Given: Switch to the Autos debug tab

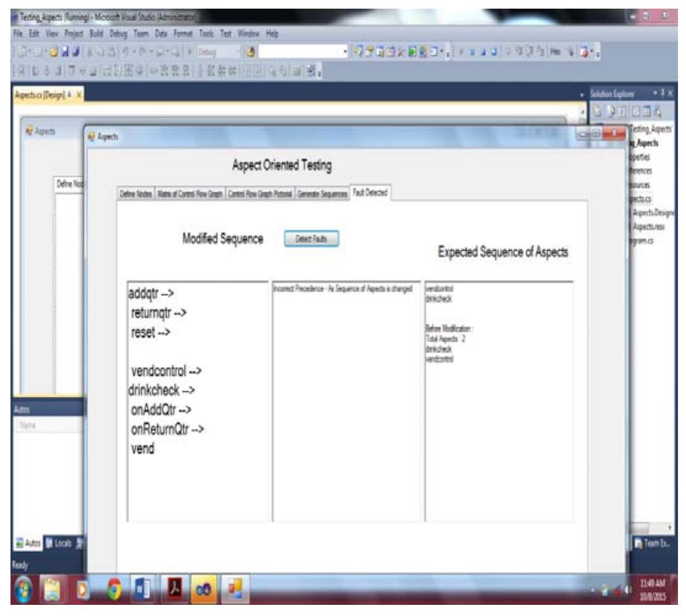Looking at the screenshot, I should tap(28, 543).
